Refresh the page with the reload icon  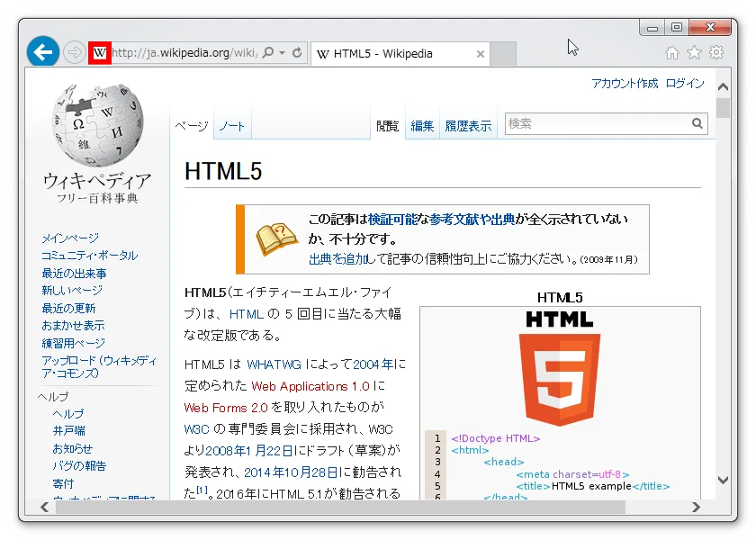tap(298, 52)
